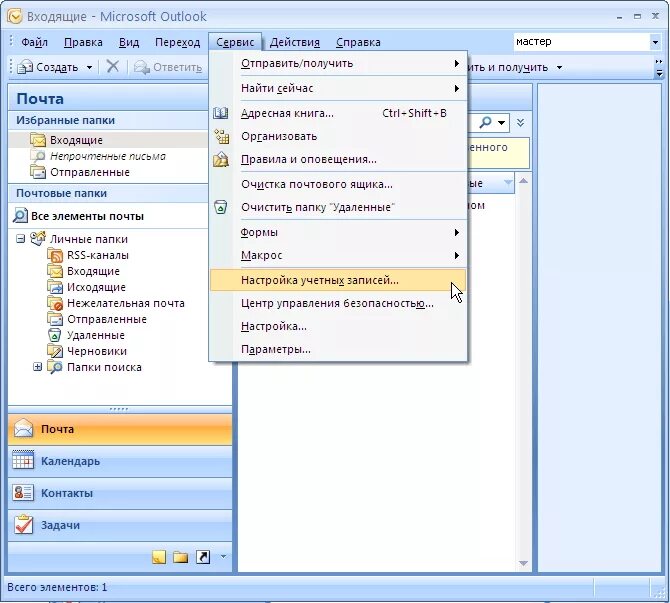670x603 pixels.
Task: Select Непрочтенные письма favorite folder
Action: (108, 156)
